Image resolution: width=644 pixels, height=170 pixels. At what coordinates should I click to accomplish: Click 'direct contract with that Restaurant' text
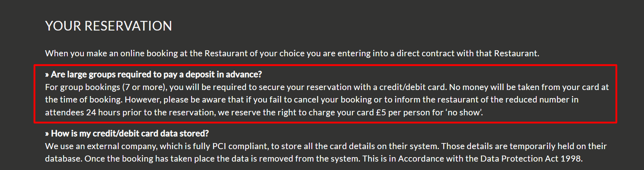point(468,53)
